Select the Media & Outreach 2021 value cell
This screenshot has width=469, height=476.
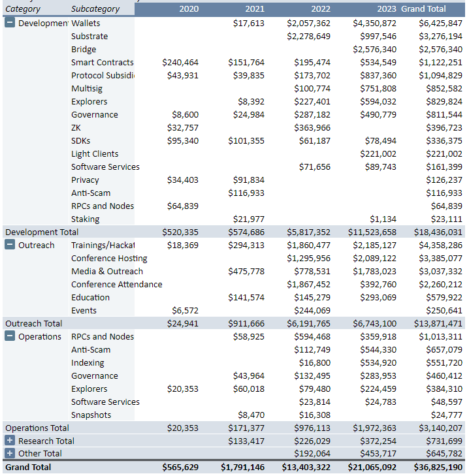tap(246, 271)
